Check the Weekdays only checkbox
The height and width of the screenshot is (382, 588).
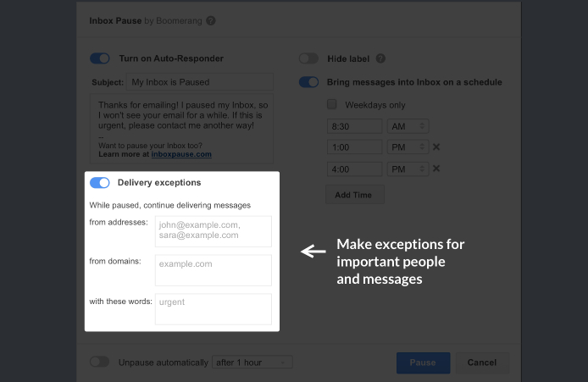pyautogui.click(x=332, y=105)
